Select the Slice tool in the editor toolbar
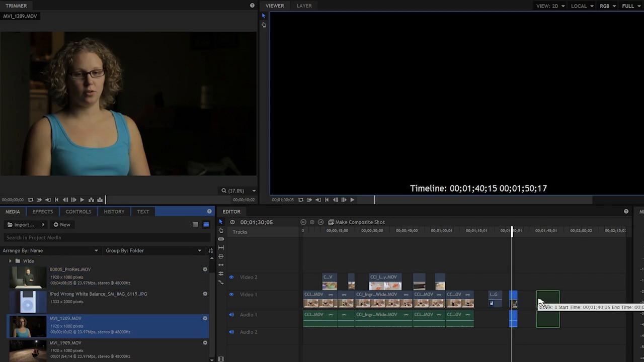The image size is (644, 362). click(221, 256)
